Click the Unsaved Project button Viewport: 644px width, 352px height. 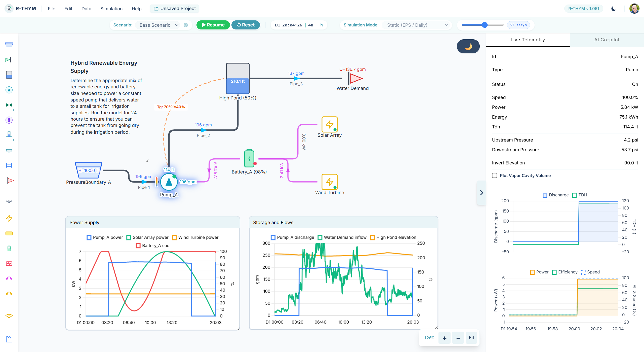(x=175, y=9)
